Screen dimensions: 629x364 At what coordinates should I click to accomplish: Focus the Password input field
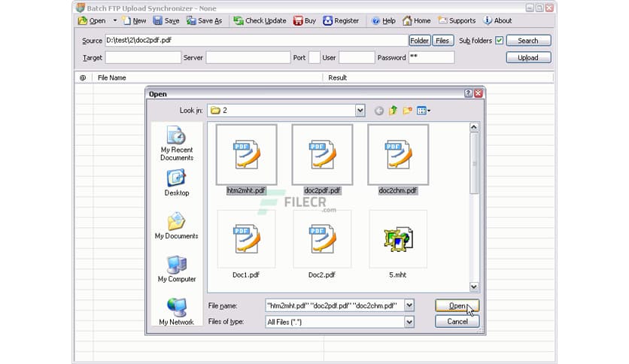click(x=431, y=57)
